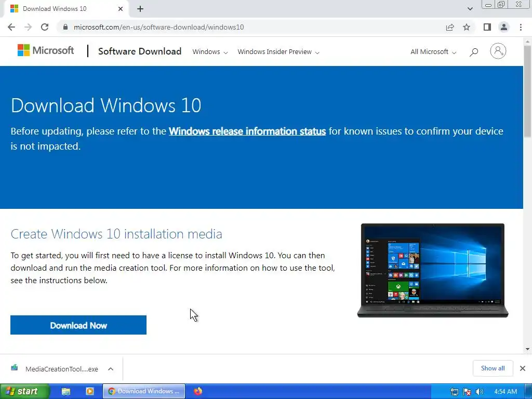The width and height of the screenshot is (532, 399).
Task: Click the browser forward arrow
Action: tap(28, 27)
